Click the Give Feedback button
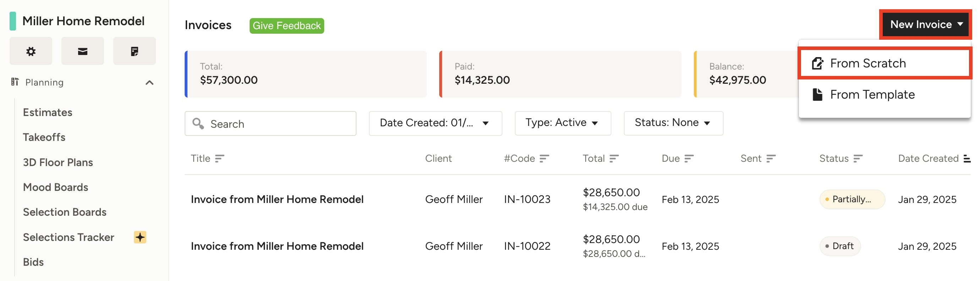Viewport: 980px width, 281px height. pos(287,26)
